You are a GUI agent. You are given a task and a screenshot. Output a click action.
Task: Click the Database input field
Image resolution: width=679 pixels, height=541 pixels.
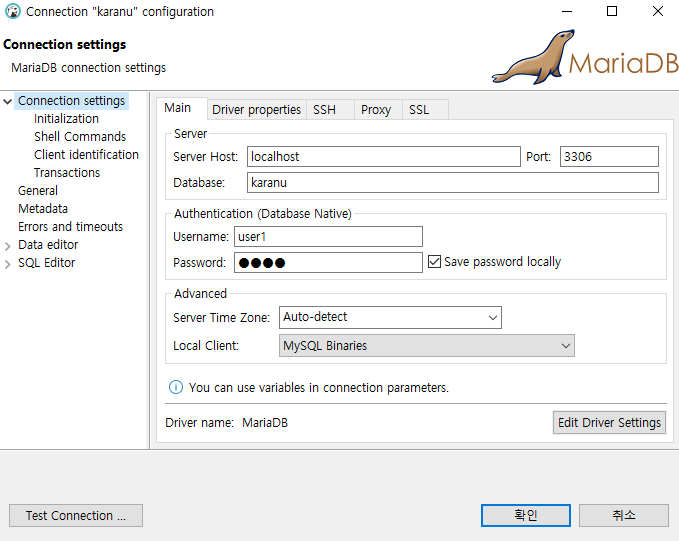pyautogui.click(x=453, y=182)
